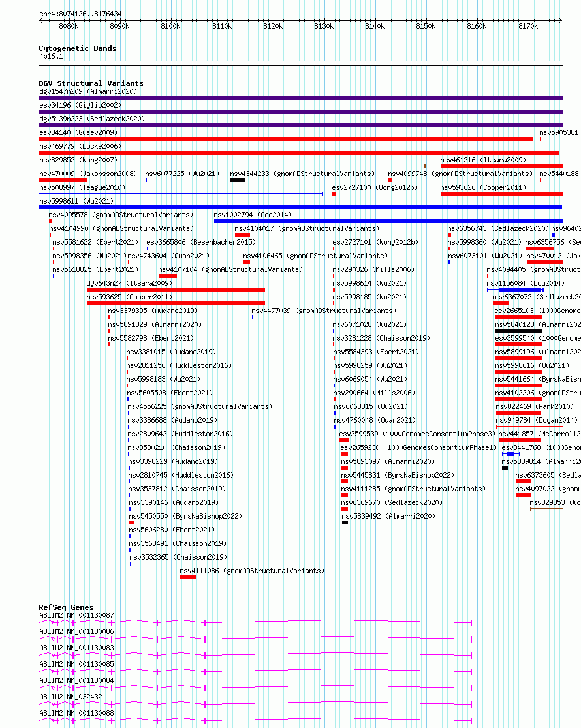Click the esv2659230 1000GenomesConsortiumPhase1 label
Image resolution: width=581 pixels, height=728 pixels.
click(x=418, y=447)
